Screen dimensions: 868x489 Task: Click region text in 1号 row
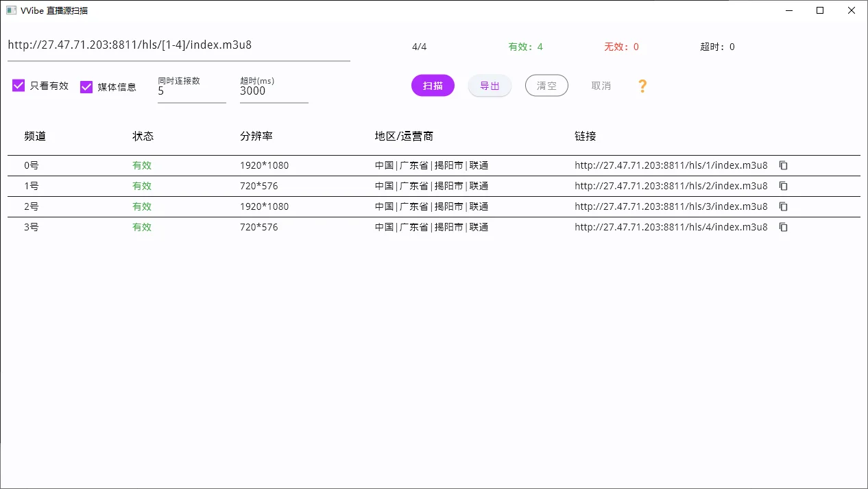tap(432, 186)
